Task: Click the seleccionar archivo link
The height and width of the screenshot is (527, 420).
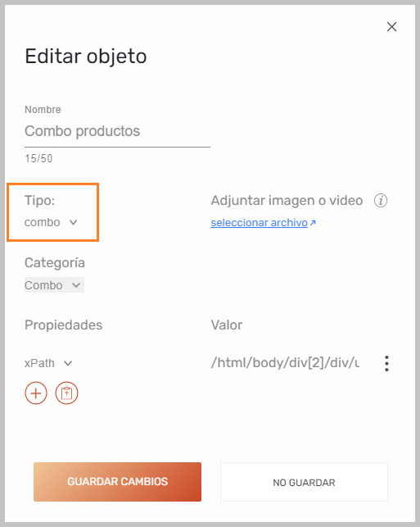Action: tap(260, 222)
